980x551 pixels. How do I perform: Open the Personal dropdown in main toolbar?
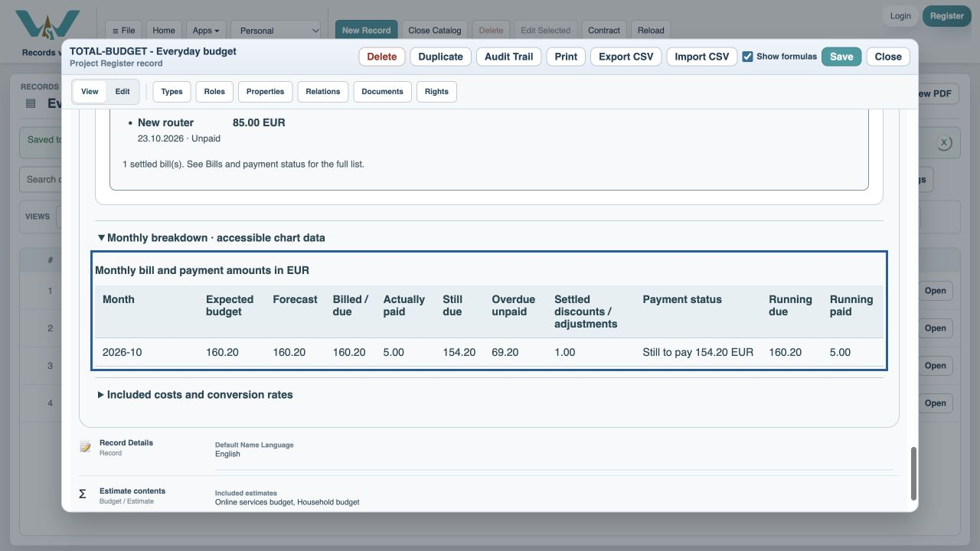click(276, 31)
